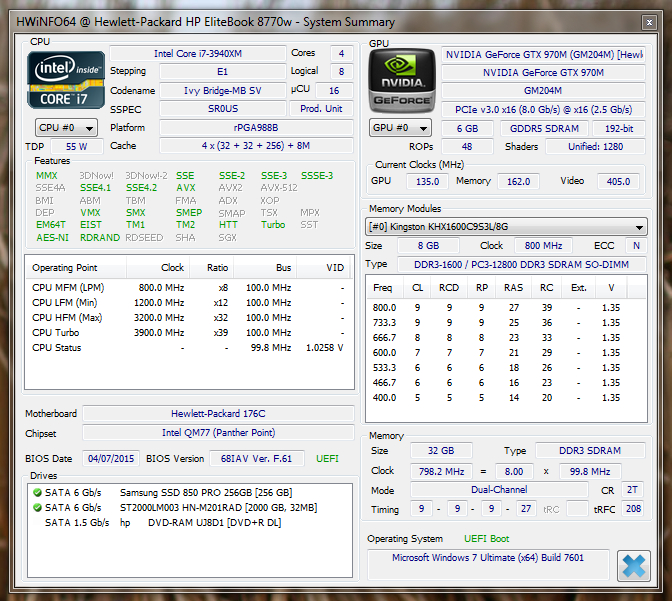Select the CPU Turbo row
The height and width of the screenshot is (601, 672).
point(189,333)
